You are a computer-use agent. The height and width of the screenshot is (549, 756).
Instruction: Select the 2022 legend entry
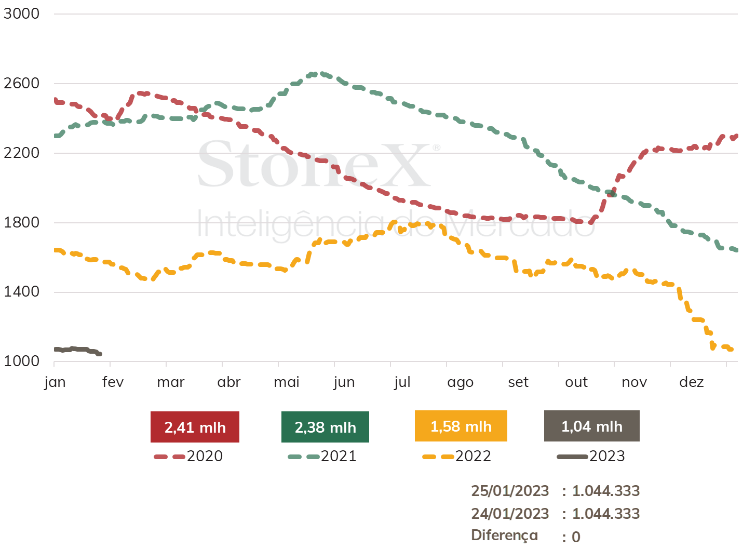tap(457, 456)
